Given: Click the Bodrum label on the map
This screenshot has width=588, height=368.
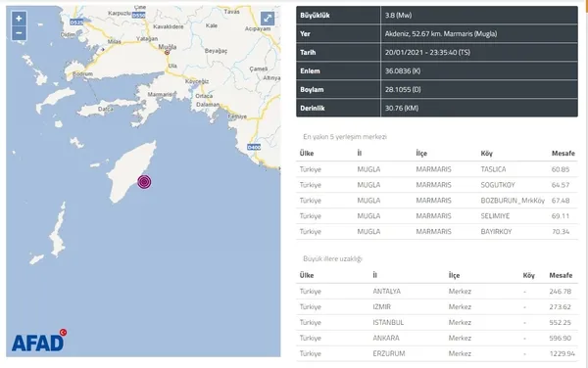Looking at the screenshot, I should pyautogui.click(x=82, y=74).
